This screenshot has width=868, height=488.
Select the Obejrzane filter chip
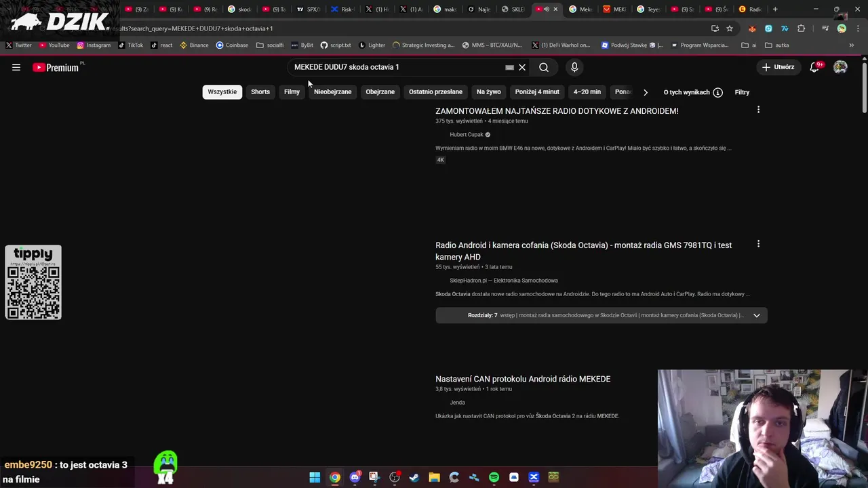click(x=380, y=91)
